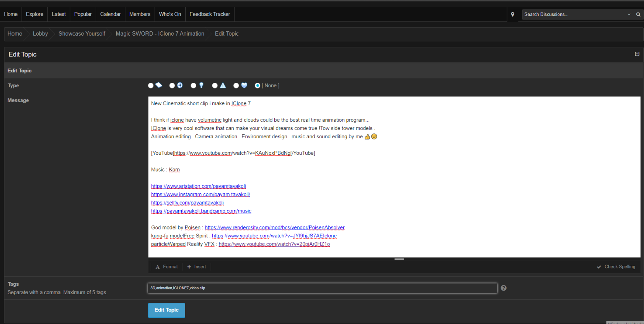Click the renderosity PoisenAbsolver vendor link

(x=274, y=227)
